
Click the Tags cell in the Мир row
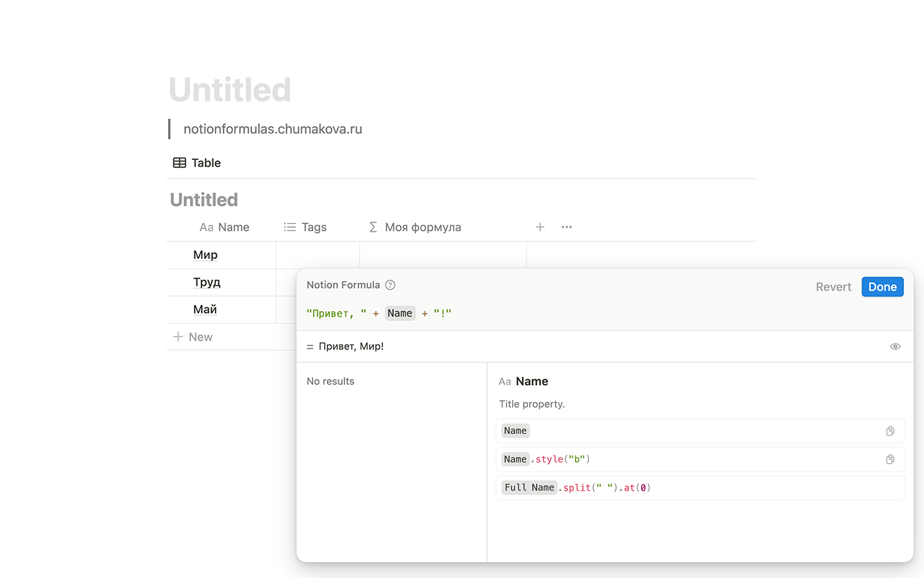[318, 255]
